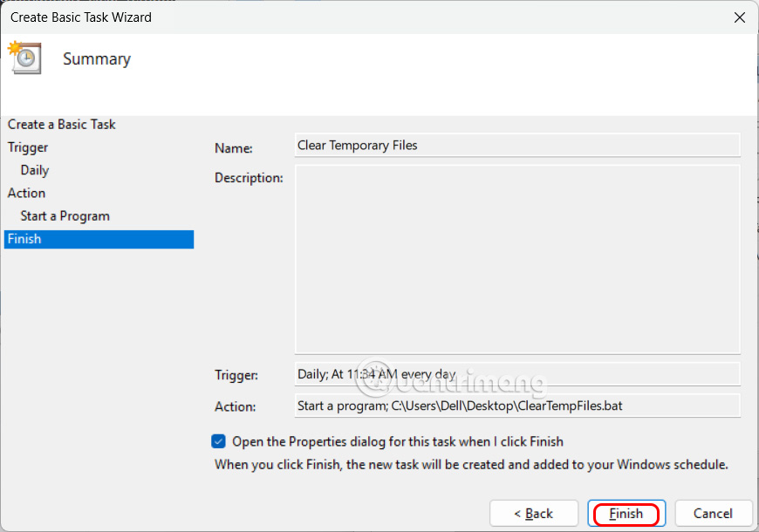759x532 pixels.
Task: Select the Action step in sidebar
Action: [27, 193]
